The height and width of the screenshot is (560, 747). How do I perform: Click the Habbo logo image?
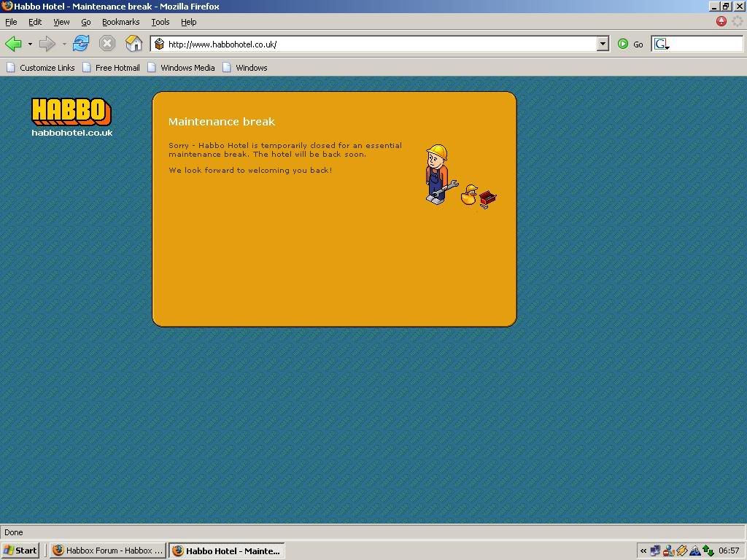coord(71,112)
